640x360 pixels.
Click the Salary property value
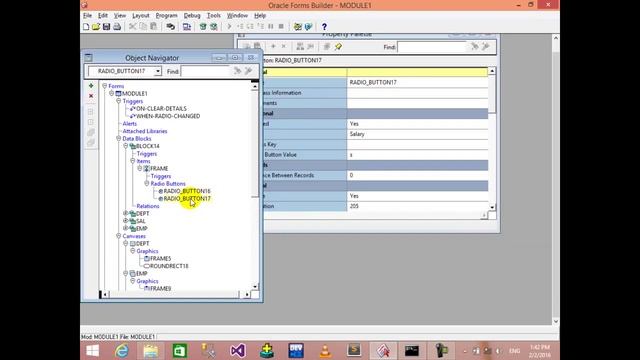417,134
